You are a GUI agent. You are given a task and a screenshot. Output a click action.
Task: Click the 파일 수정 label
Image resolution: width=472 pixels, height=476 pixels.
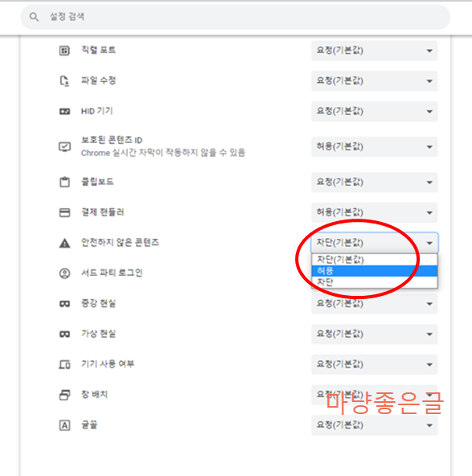pos(98,80)
